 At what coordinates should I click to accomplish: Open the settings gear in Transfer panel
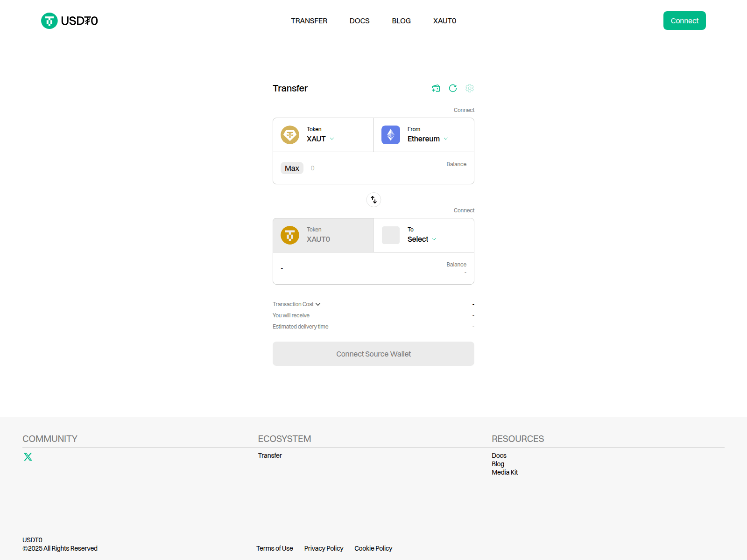click(x=470, y=88)
